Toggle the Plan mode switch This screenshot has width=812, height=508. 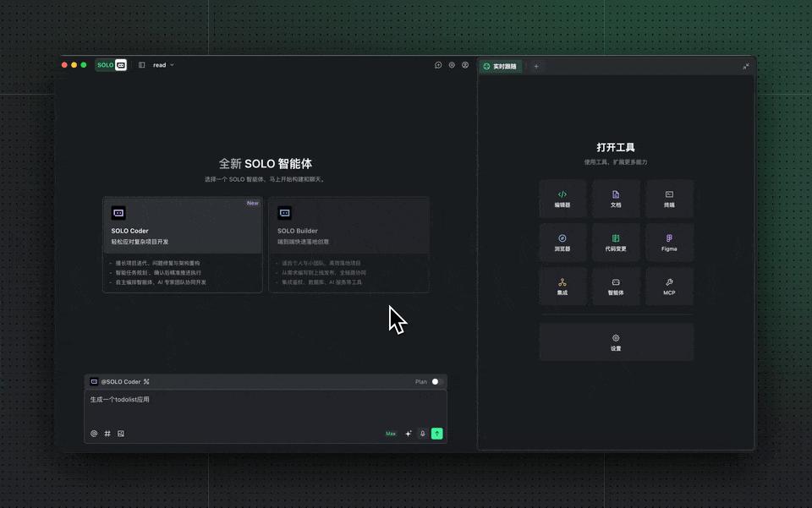tap(437, 382)
